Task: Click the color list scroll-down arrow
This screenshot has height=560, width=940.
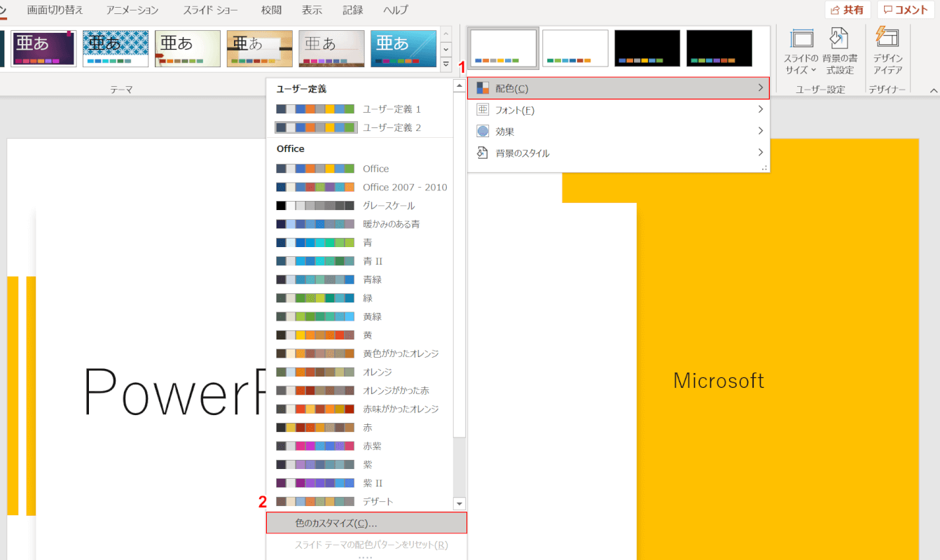Action: 459,503
